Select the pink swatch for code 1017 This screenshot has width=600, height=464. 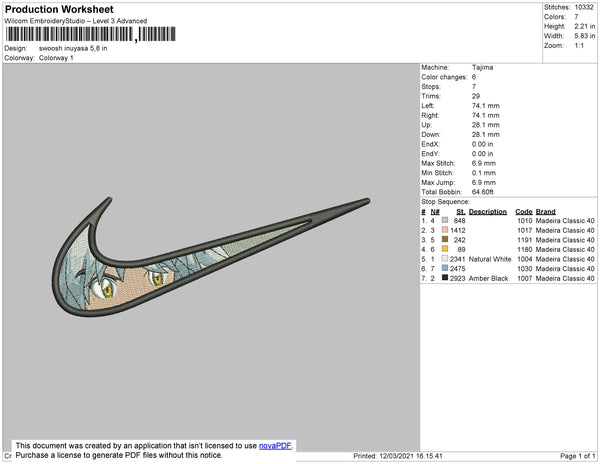click(445, 230)
